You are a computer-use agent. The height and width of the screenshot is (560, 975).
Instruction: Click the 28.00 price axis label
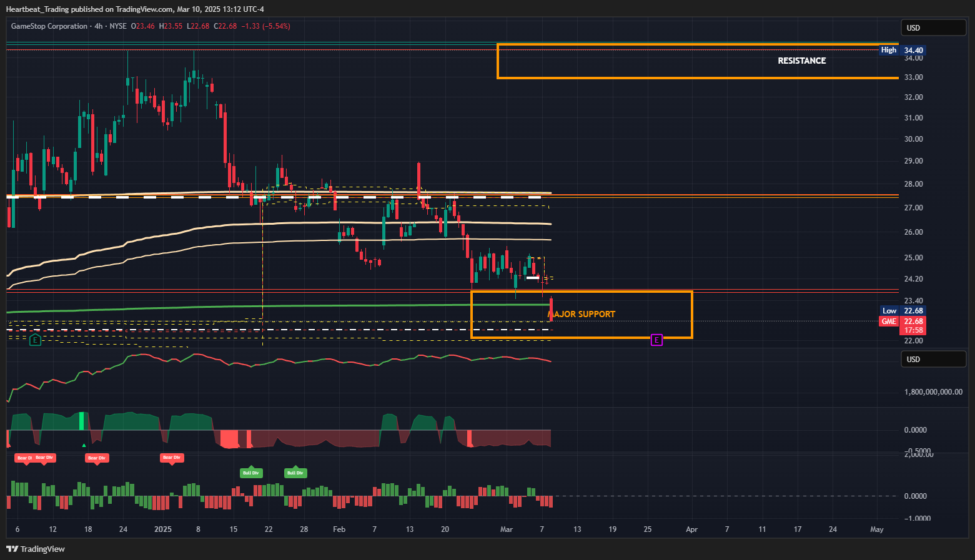[x=913, y=184]
